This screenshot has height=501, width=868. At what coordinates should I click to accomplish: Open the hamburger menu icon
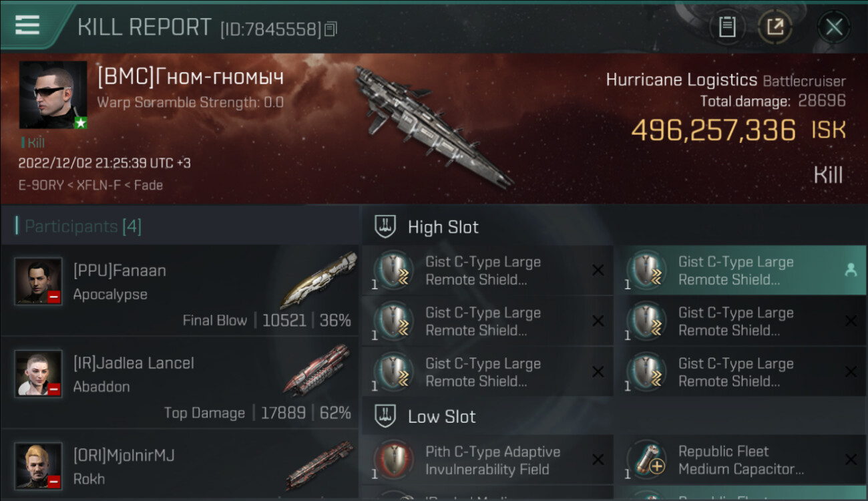coord(27,25)
